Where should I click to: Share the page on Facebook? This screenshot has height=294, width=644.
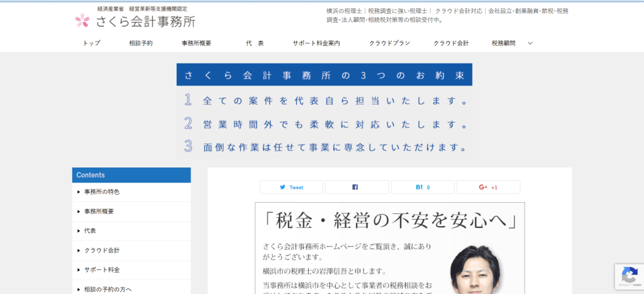357,187
